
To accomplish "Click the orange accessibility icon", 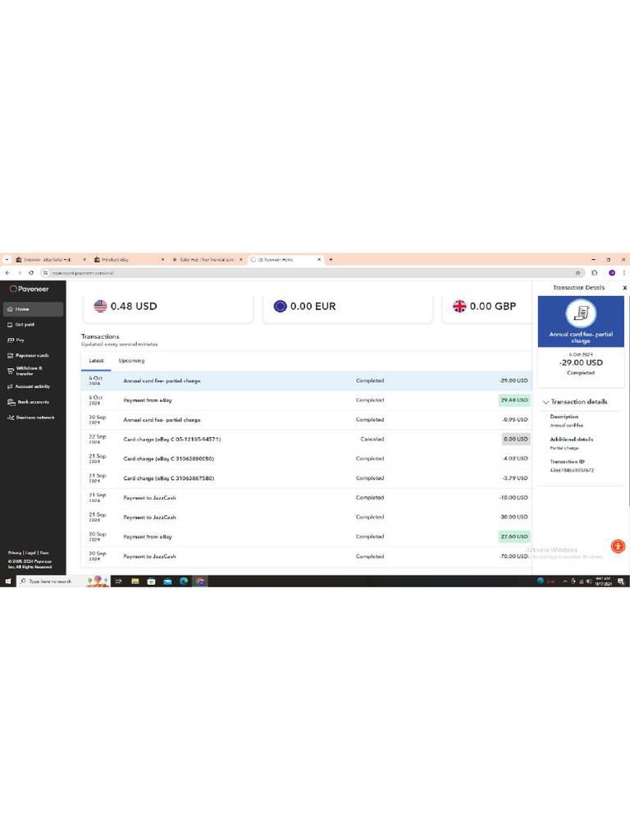I will tap(618, 546).
